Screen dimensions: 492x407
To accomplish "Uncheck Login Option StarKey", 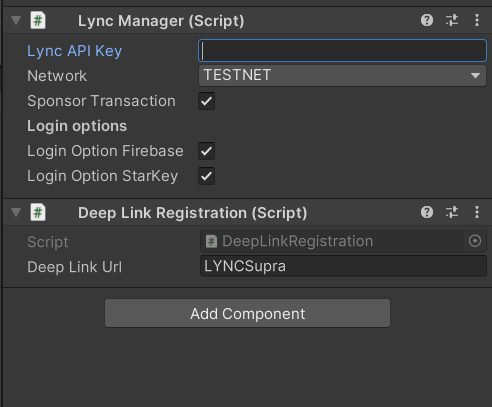I will [206, 176].
